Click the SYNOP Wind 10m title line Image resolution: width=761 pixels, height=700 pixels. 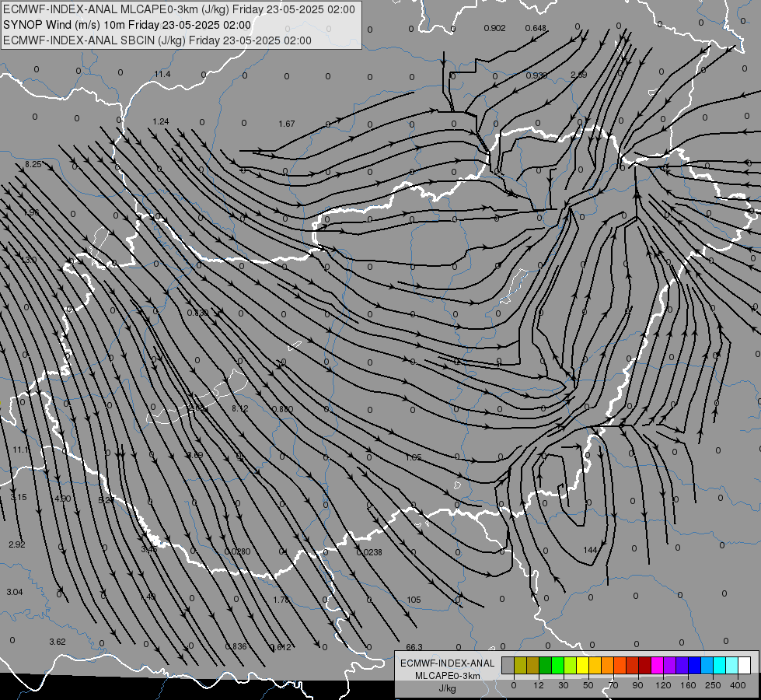tap(127, 25)
